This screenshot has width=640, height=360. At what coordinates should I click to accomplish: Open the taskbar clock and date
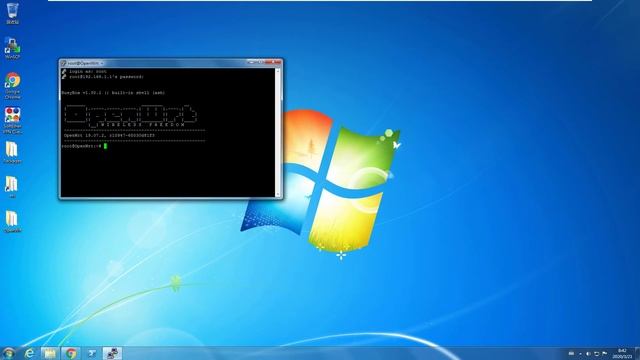(x=622, y=353)
